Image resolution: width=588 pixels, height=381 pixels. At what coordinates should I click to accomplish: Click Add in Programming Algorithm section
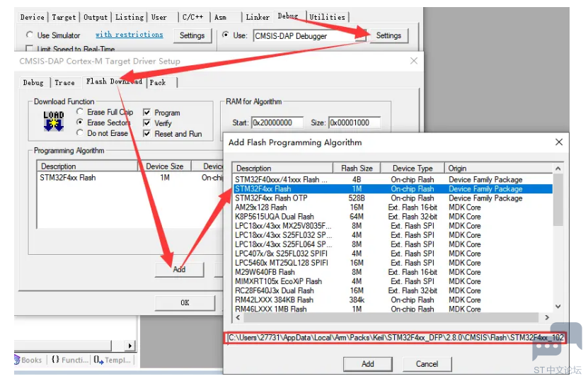[179, 270]
